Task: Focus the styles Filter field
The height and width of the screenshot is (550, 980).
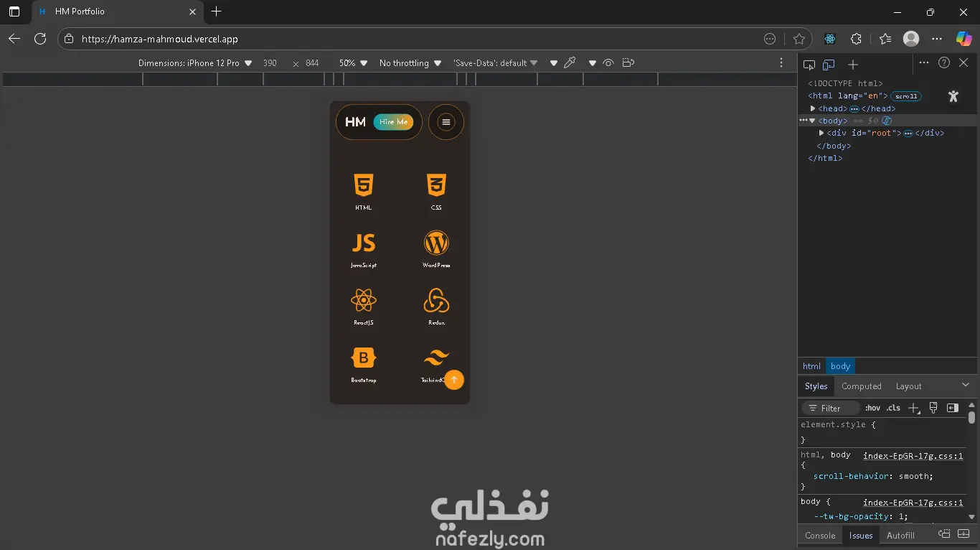Action: [x=831, y=408]
